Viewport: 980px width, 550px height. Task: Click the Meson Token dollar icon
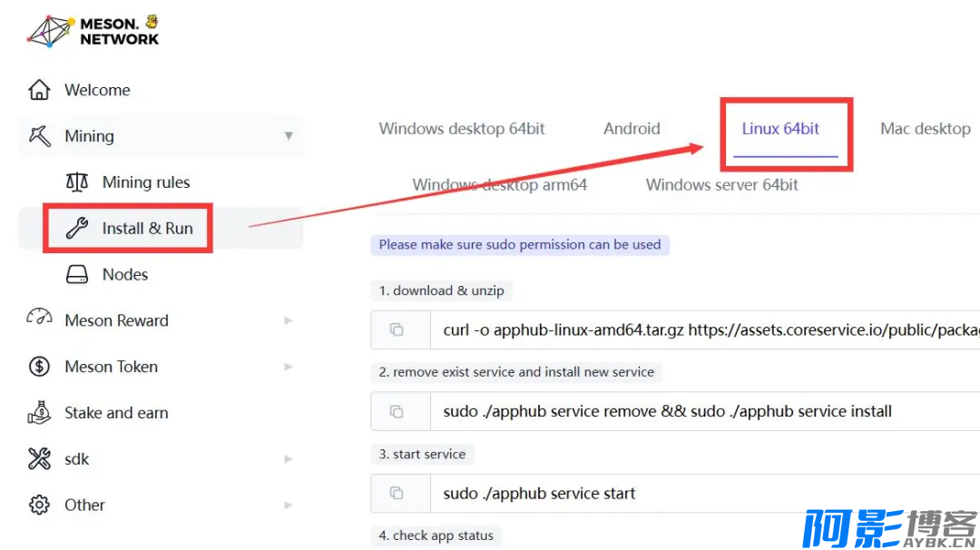coord(39,367)
